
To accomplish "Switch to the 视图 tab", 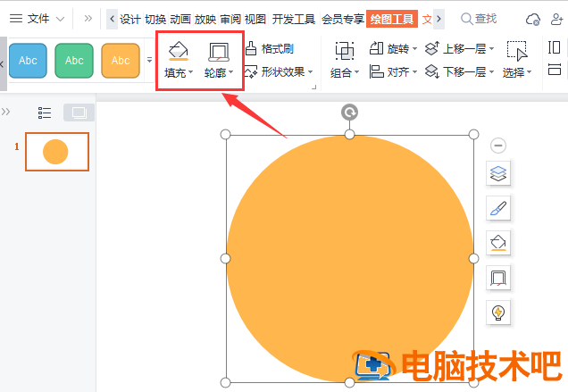I will 255,19.
